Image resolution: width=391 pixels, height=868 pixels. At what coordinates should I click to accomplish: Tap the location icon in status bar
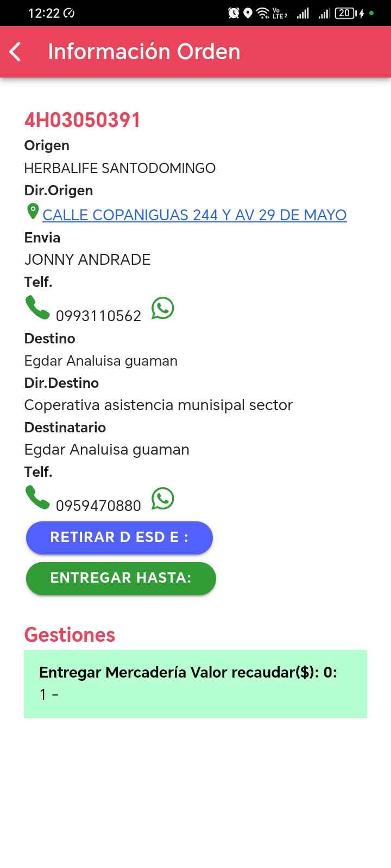tap(248, 13)
